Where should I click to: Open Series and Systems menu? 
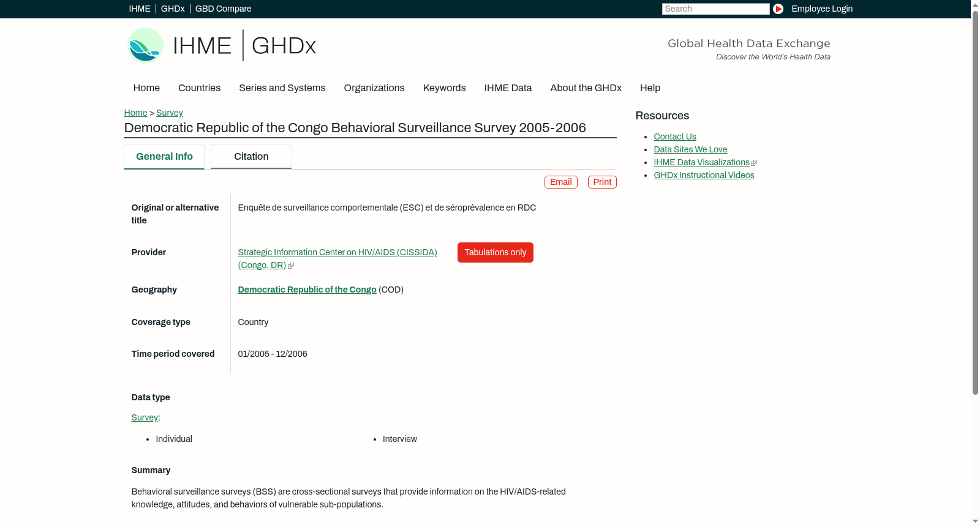tap(282, 88)
